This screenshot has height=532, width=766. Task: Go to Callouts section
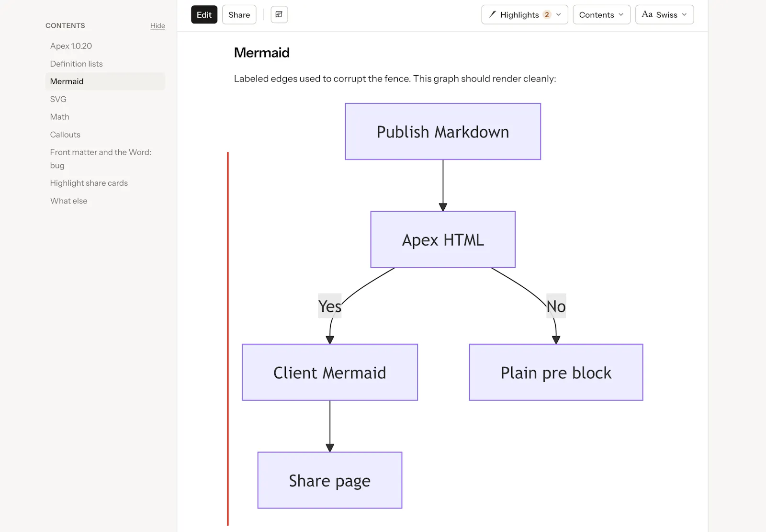click(65, 135)
